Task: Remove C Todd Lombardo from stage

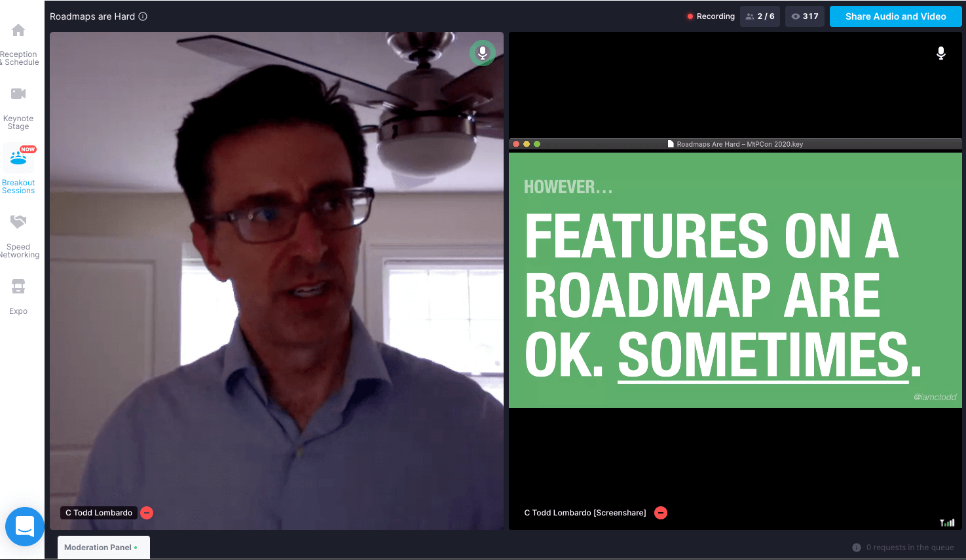Action: [147, 513]
